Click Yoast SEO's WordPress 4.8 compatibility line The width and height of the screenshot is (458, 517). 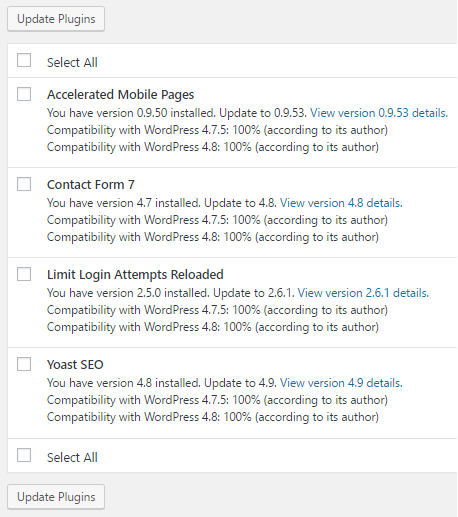click(x=213, y=417)
